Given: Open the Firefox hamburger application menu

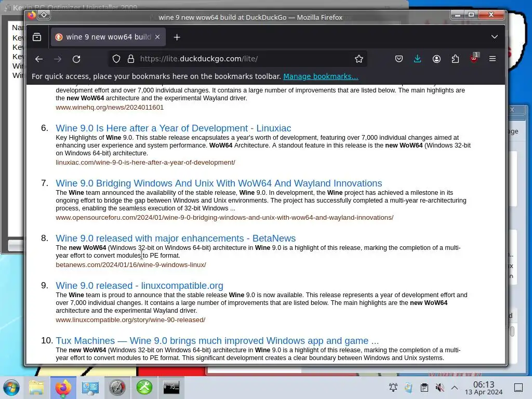Looking at the screenshot, I should click(493, 59).
